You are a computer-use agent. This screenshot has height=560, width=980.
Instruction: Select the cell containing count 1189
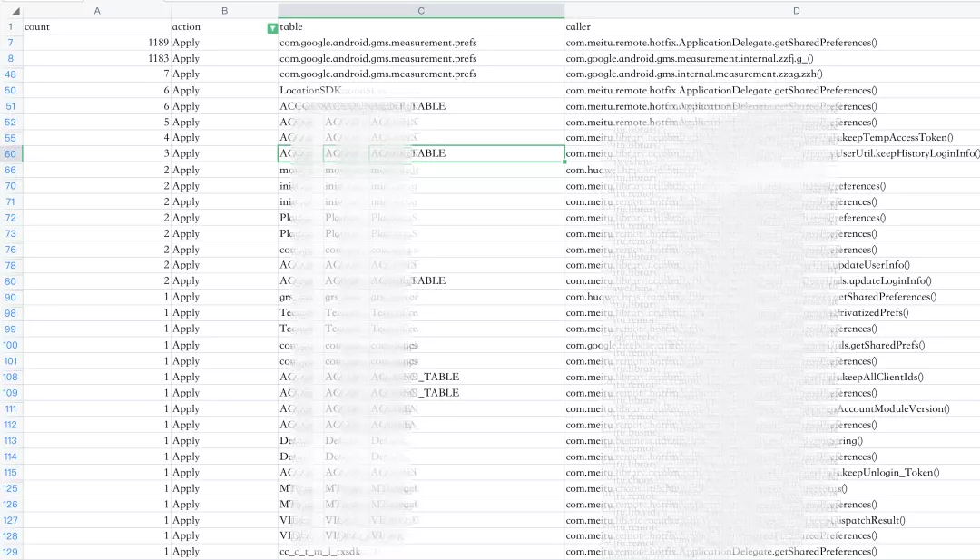96,43
